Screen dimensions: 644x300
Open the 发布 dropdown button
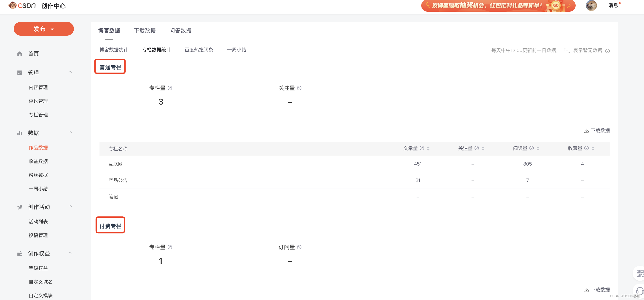(44, 29)
